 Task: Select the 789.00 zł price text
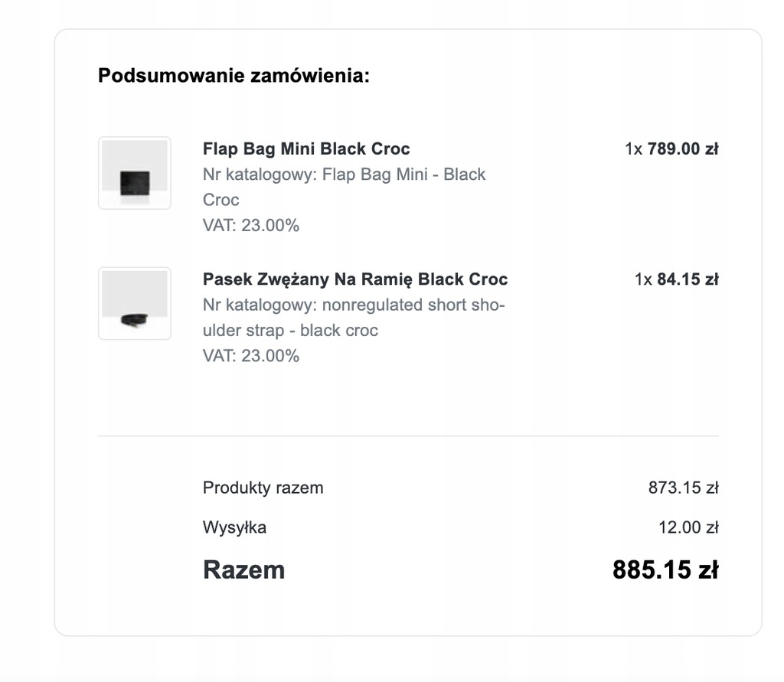pos(682,148)
